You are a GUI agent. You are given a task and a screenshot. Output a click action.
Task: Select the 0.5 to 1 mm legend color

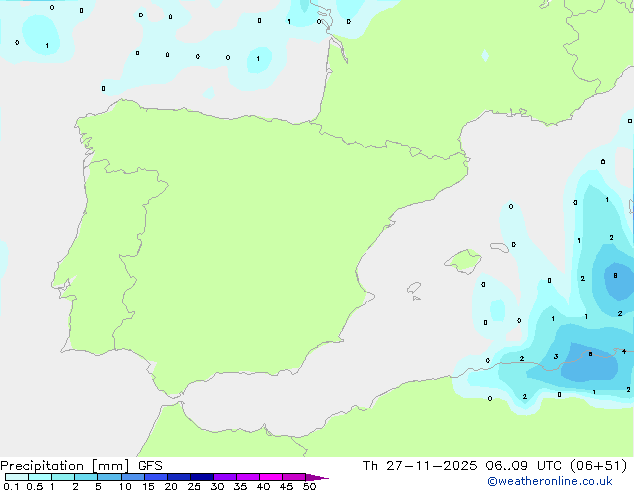click(40, 477)
